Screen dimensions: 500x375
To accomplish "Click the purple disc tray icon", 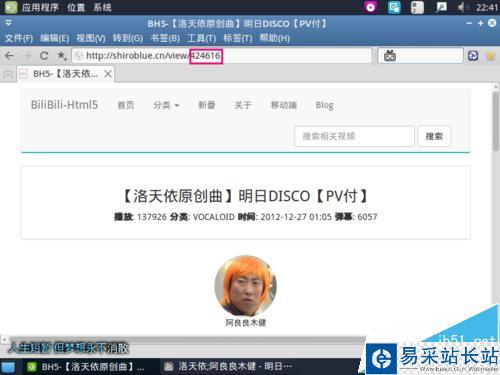I will [x=370, y=7].
